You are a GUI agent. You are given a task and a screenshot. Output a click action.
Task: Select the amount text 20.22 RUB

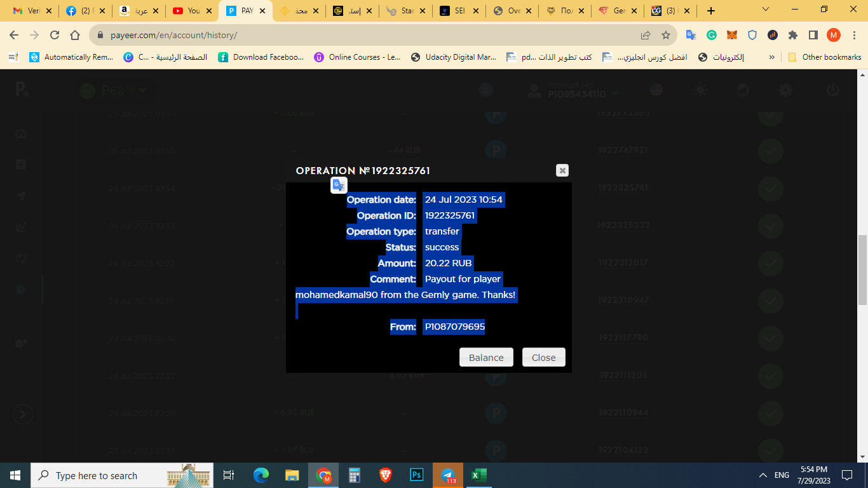click(449, 263)
